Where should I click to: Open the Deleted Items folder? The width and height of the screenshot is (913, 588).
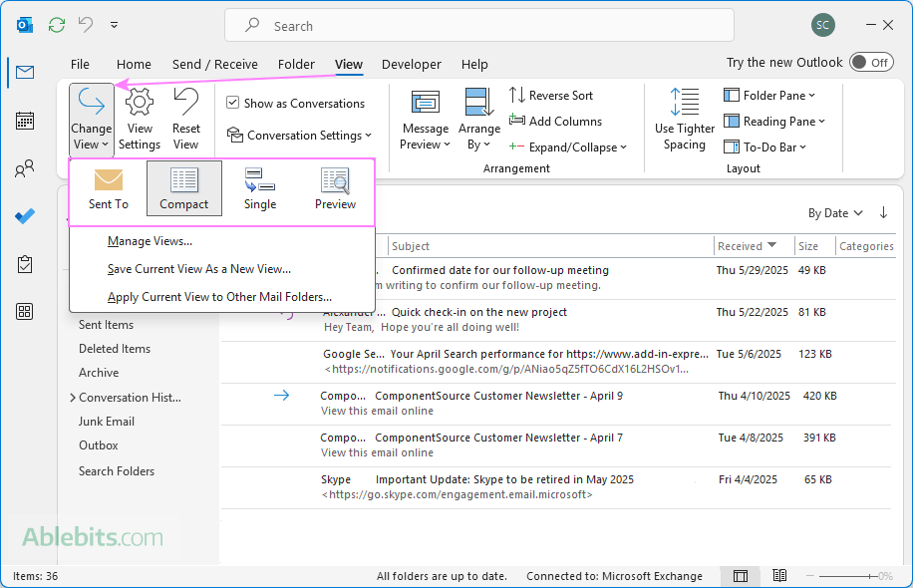(115, 349)
